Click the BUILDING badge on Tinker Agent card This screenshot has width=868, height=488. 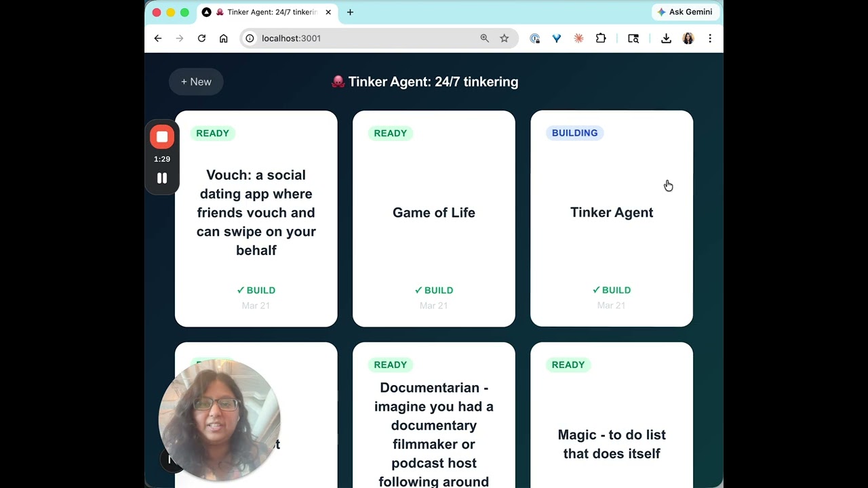coord(574,133)
